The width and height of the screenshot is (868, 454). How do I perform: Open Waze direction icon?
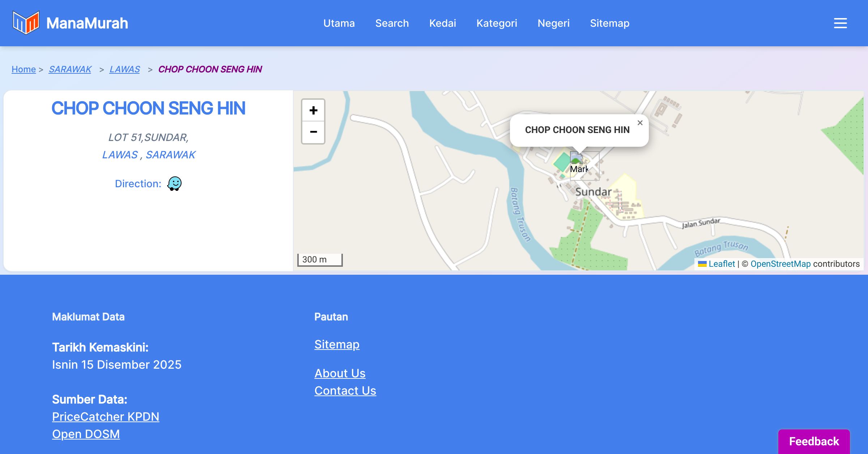point(174,184)
